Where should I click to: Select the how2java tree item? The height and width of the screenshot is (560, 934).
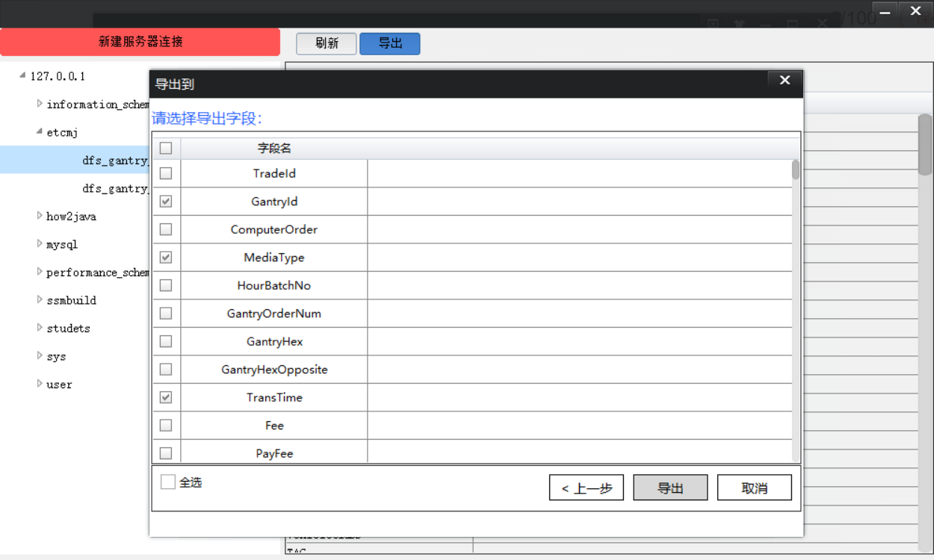71,217
